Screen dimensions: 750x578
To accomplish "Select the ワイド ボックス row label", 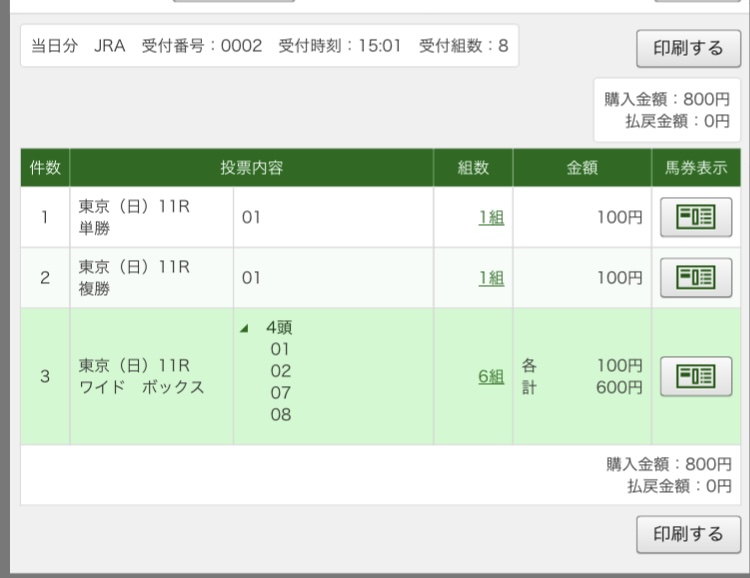I will (140, 377).
